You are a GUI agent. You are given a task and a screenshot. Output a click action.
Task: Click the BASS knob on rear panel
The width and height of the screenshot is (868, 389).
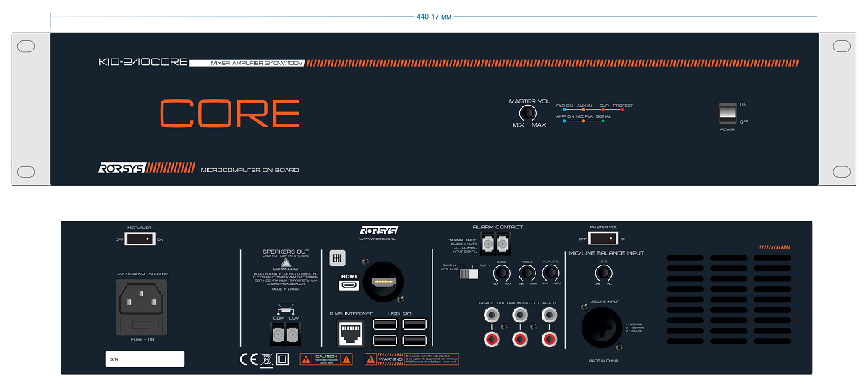501,273
